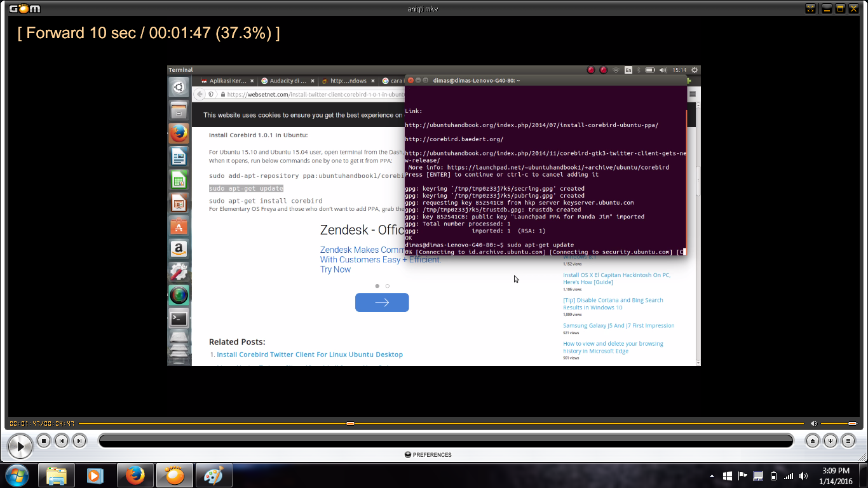Skip to the previous track in GOM
This screenshot has height=488, width=868.
pos(61,440)
